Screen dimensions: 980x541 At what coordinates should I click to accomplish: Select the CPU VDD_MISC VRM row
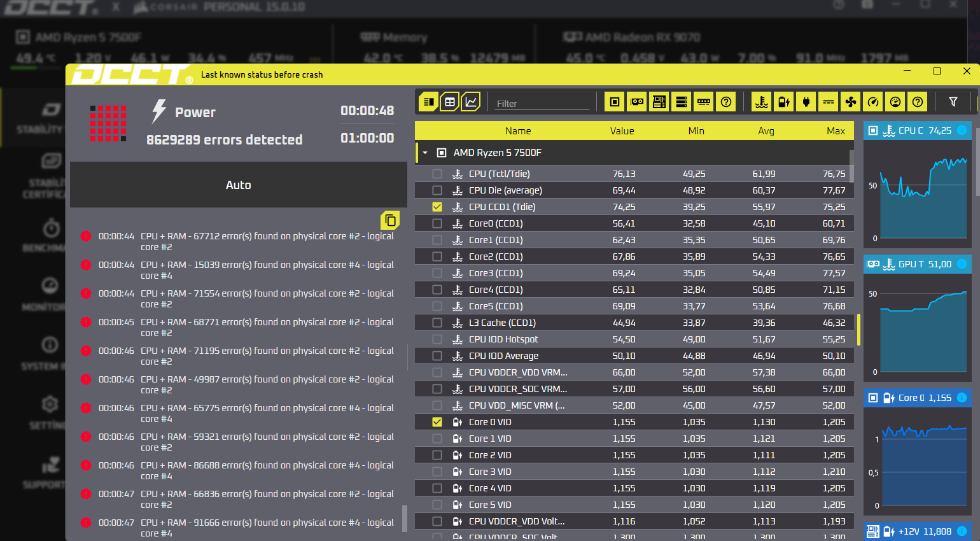coord(634,405)
